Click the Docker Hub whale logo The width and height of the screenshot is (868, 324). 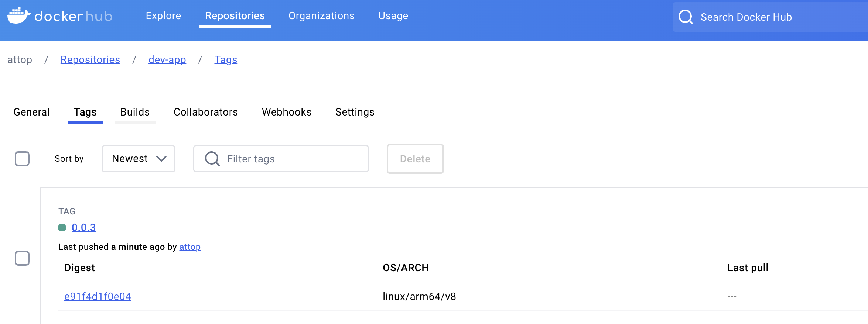pyautogui.click(x=19, y=15)
